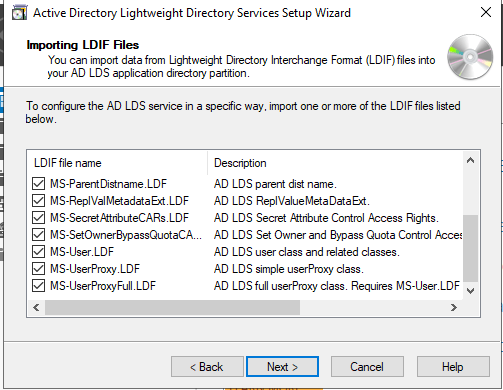Click the Next > button
Image resolution: width=503 pixels, height=390 pixels.
pos(282,367)
